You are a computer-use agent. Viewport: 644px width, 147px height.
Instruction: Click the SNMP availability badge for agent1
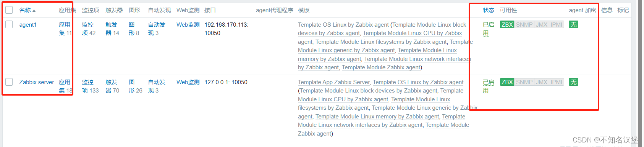pyautogui.click(x=524, y=25)
